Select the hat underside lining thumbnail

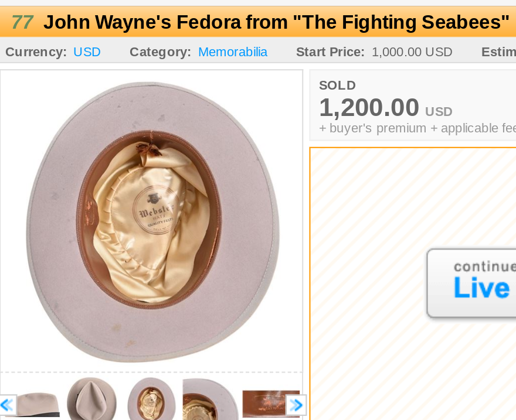coord(152,399)
